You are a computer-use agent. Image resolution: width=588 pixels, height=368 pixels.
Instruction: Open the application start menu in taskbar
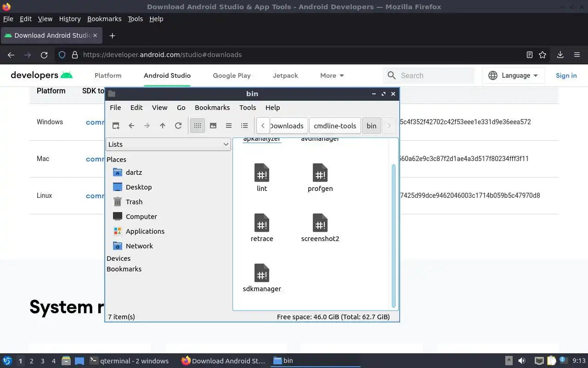pyautogui.click(x=7, y=361)
